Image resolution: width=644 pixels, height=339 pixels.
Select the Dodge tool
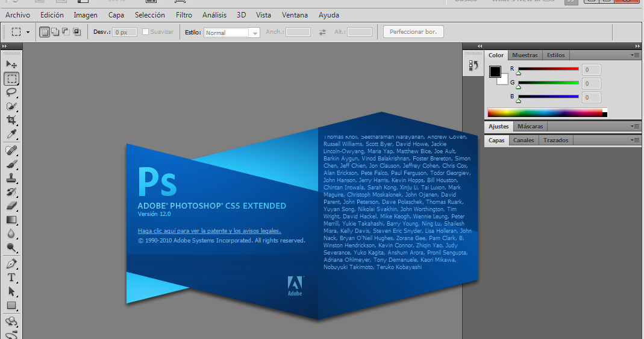[11, 248]
